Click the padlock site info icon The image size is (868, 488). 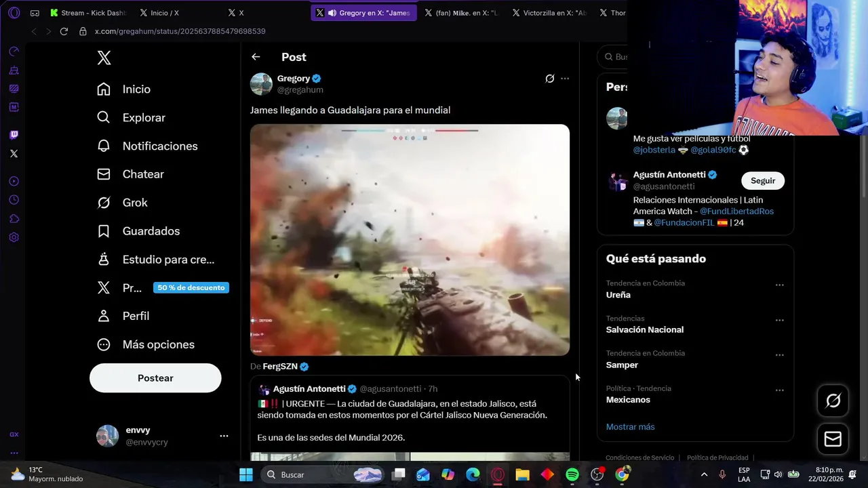pyautogui.click(x=83, y=31)
